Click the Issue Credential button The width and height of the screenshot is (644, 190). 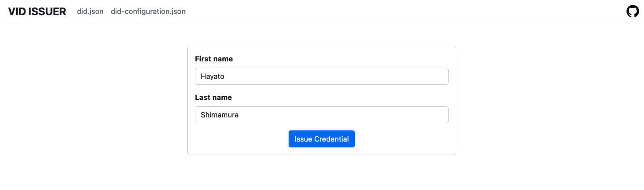321,139
